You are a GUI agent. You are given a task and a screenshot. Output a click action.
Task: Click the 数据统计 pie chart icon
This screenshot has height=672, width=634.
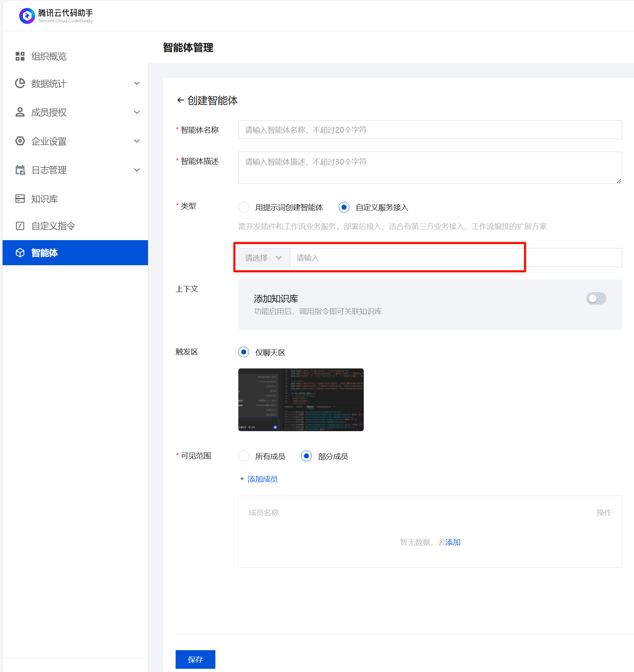tap(20, 84)
